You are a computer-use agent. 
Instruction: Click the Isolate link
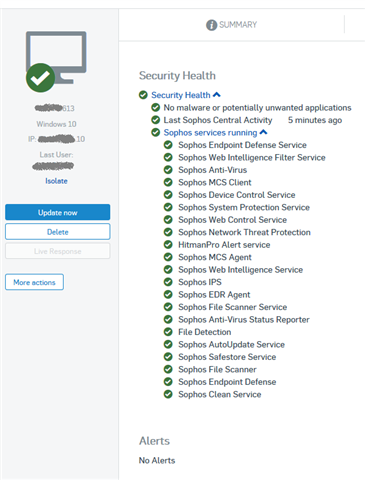[x=56, y=181]
